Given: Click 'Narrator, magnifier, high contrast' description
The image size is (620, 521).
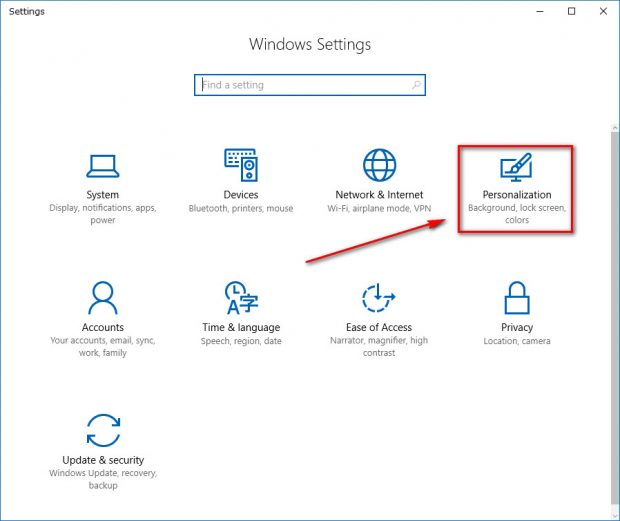Looking at the screenshot, I should point(379,347).
